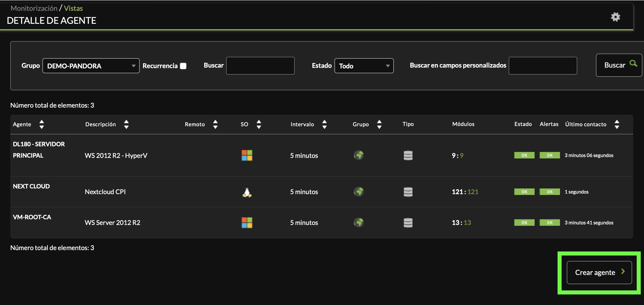
Task: Click the Módulos column header
Action: [463, 124]
